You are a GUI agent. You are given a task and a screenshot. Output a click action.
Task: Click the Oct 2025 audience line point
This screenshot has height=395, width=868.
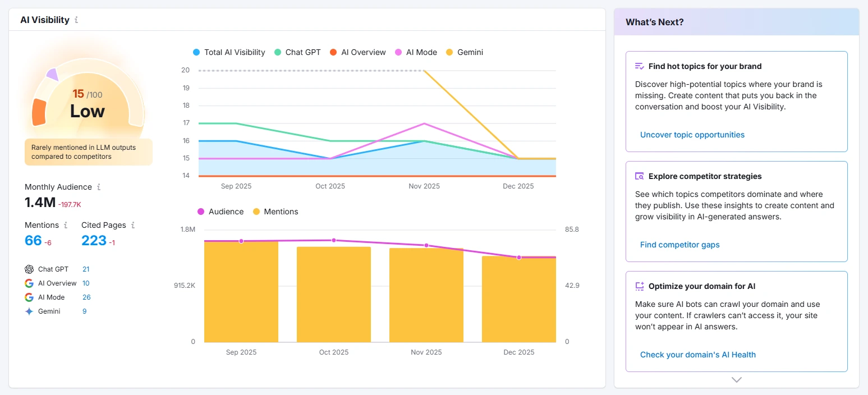[x=334, y=240]
